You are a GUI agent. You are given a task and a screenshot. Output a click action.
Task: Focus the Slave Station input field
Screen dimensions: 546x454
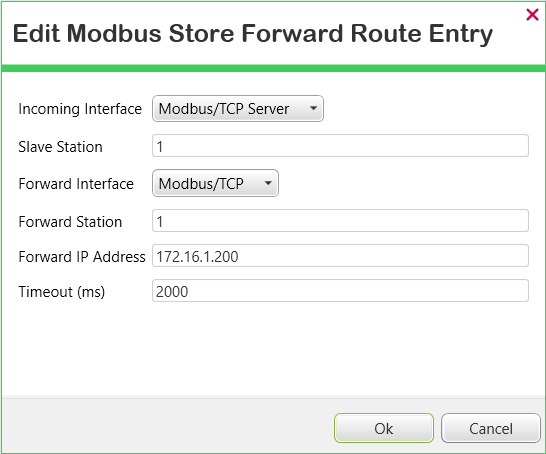click(340, 146)
